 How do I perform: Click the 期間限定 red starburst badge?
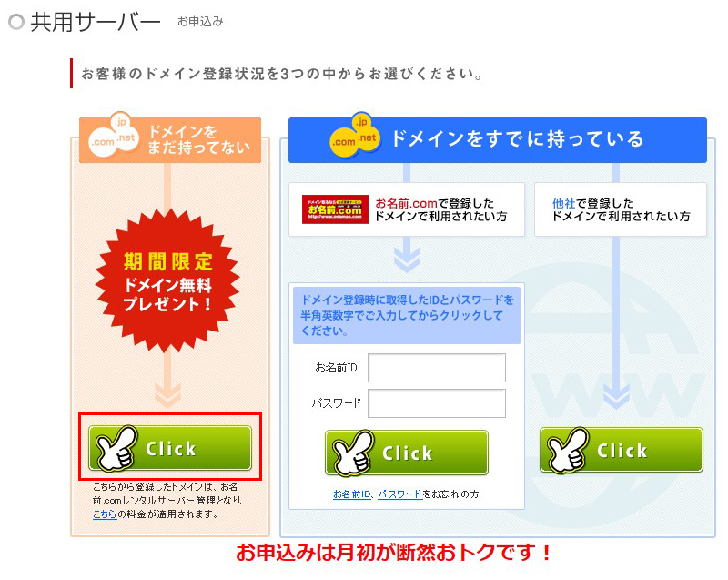coord(167,280)
